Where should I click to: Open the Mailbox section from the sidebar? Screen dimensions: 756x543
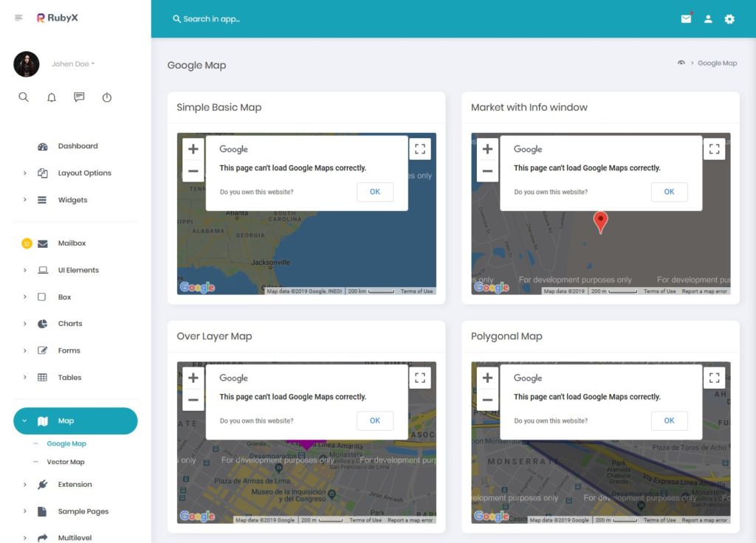[72, 243]
